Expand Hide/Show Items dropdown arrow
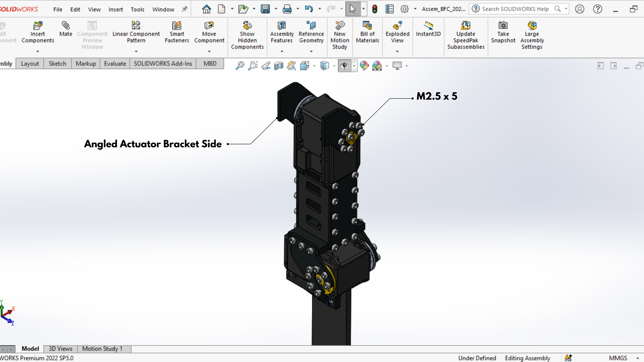 pyautogui.click(x=354, y=66)
